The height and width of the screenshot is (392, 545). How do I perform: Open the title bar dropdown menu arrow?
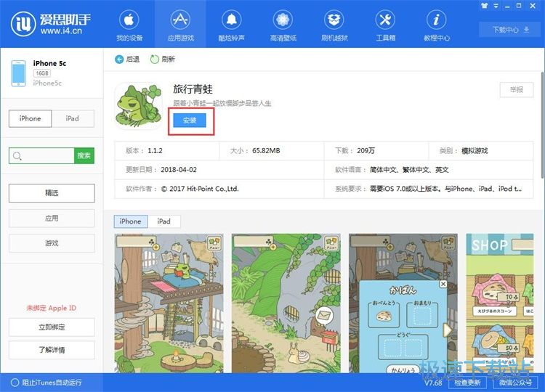click(x=496, y=6)
